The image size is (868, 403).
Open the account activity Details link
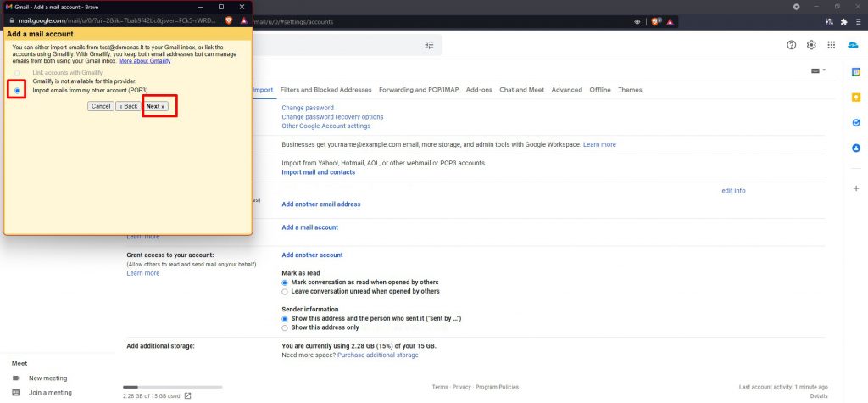click(819, 396)
